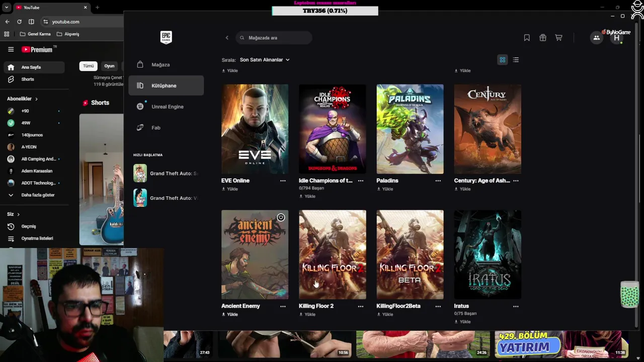The width and height of the screenshot is (644, 362).
Task: Select Kütüphane in the launcher sidebar
Action: 166,85
